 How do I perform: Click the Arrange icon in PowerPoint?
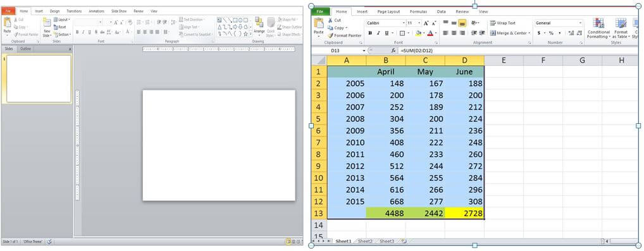click(259, 25)
